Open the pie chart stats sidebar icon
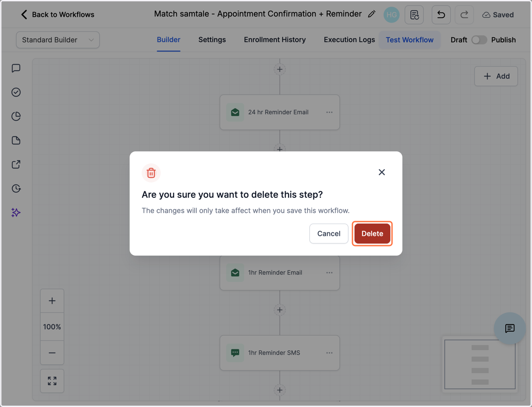 pyautogui.click(x=16, y=116)
